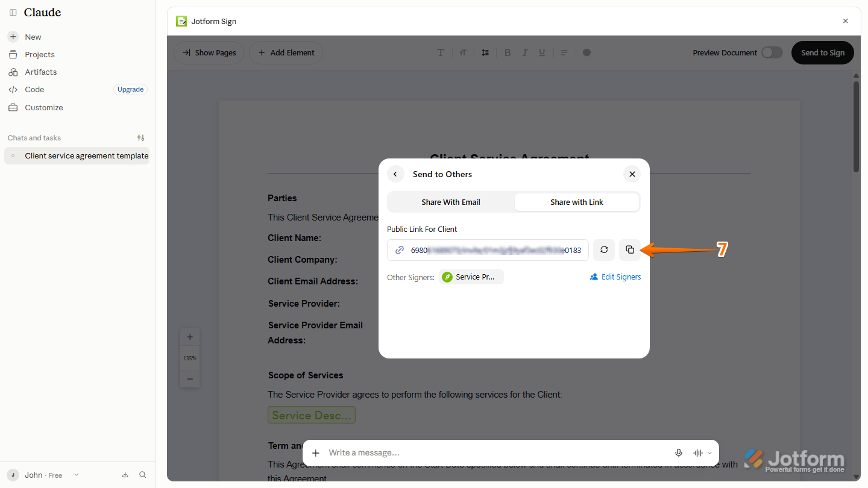
Task: Zoom out the document with minus button
Action: pyautogui.click(x=190, y=379)
